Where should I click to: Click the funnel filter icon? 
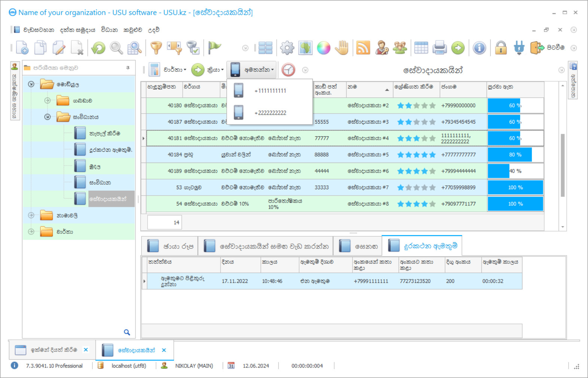[x=156, y=48]
